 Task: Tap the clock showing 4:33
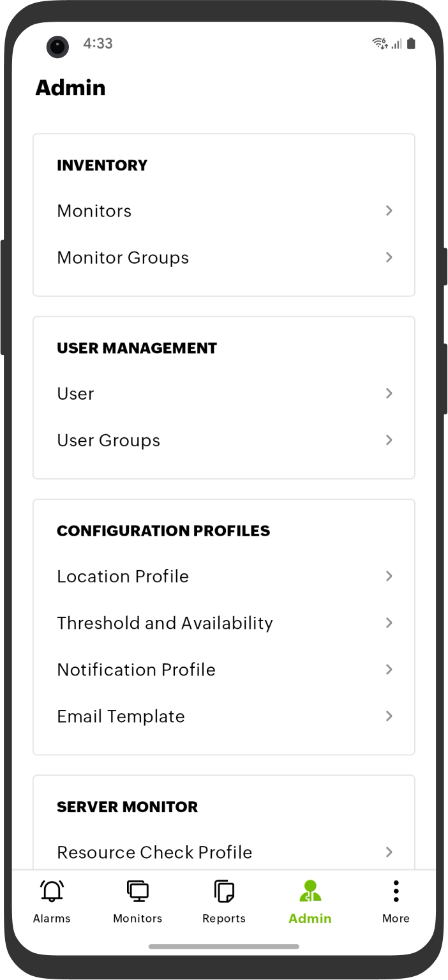[x=97, y=43]
